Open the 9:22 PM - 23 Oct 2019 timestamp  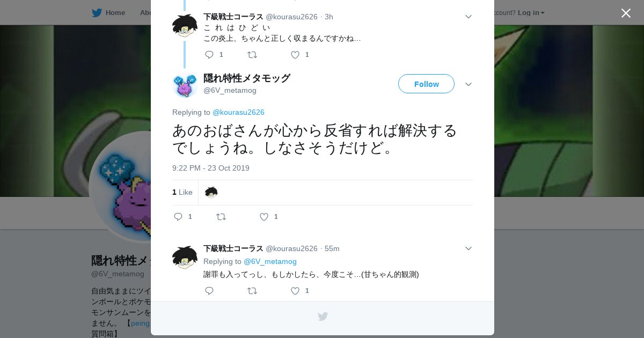211,168
